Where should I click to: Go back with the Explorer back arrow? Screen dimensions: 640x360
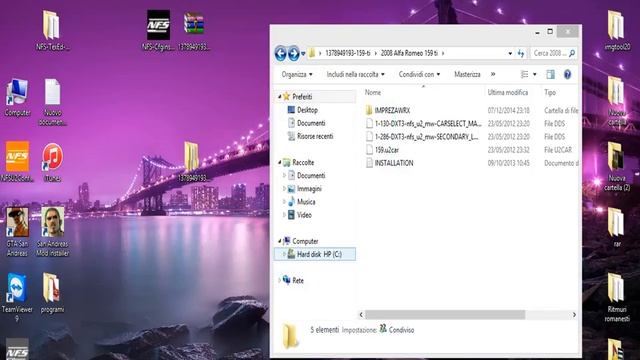[280, 53]
